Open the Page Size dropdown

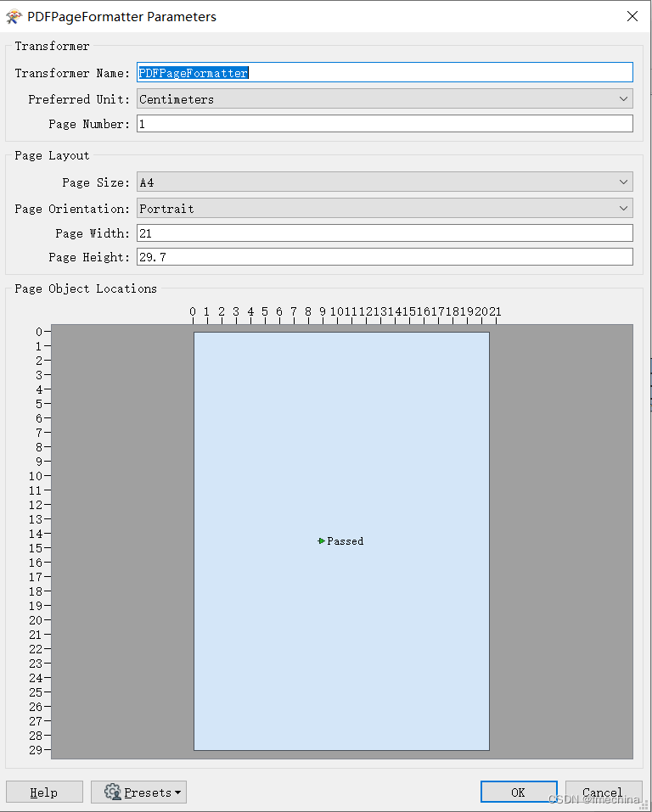[x=385, y=182]
